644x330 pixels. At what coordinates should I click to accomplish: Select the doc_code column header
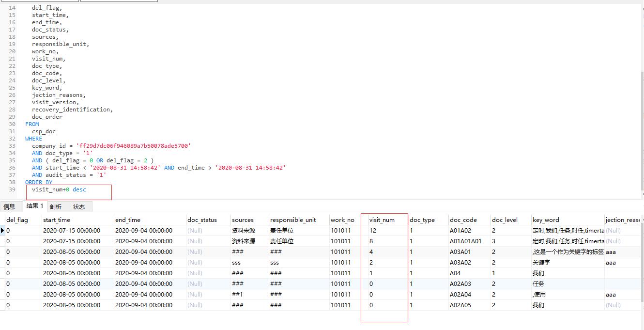[463, 220]
